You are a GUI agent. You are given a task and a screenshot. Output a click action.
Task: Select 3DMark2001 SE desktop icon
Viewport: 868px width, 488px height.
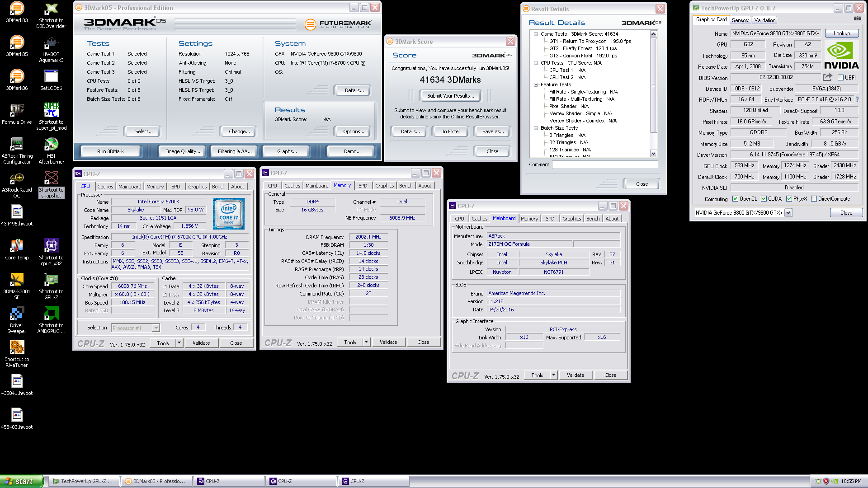17,286
